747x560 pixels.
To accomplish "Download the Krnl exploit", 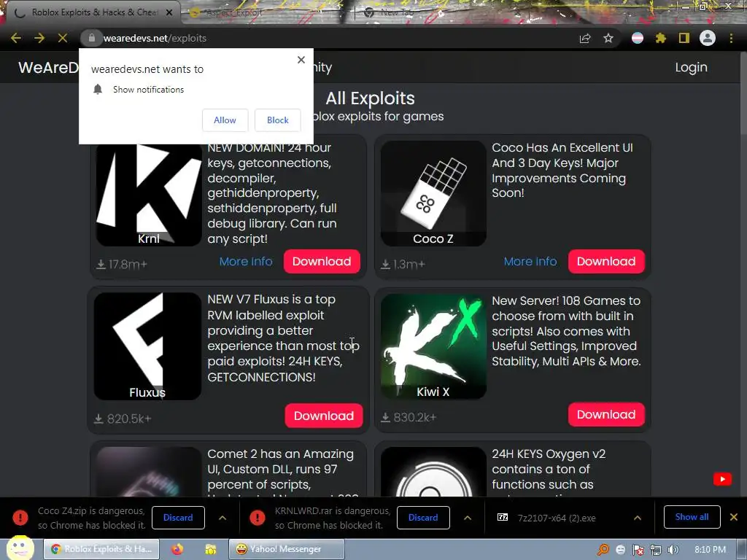I will click(x=322, y=262).
